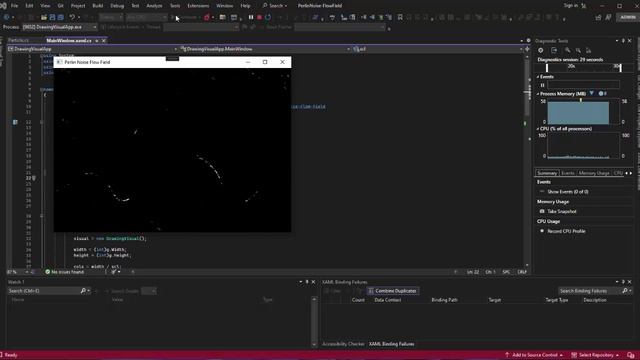640x360 pixels.
Task: Collapse the CPU graph section
Action: [538, 129]
